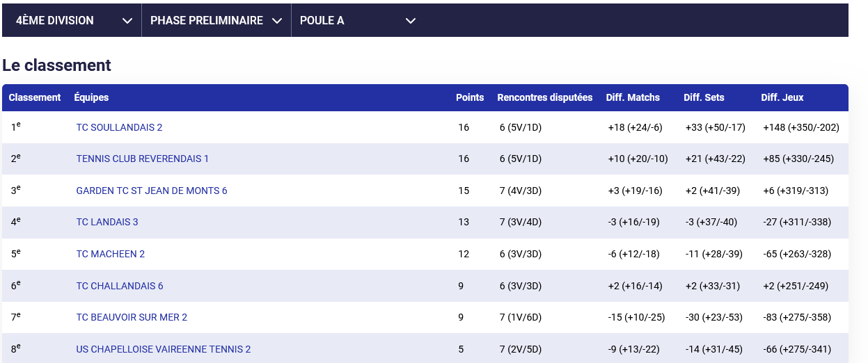Click chevron arrow next to POULE A
Screen dimensions: 868x363
pos(411,21)
